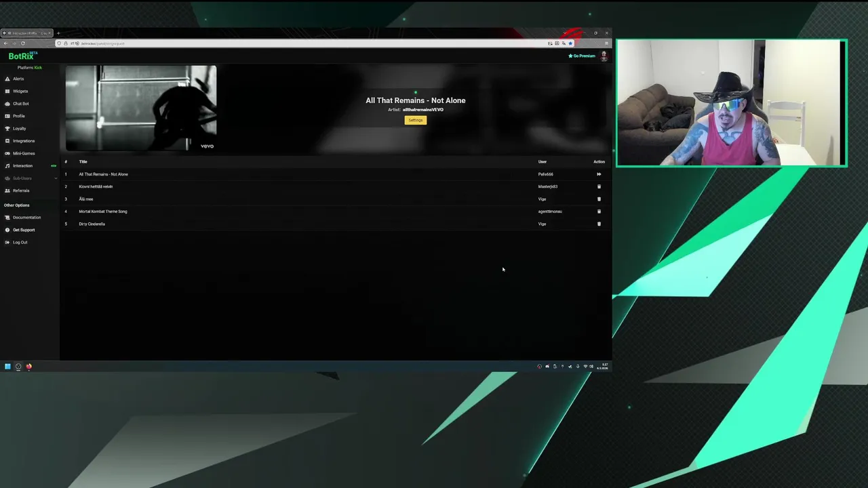Click the Settings button under the song title
Screen dimensions: 868x488
click(x=416, y=120)
